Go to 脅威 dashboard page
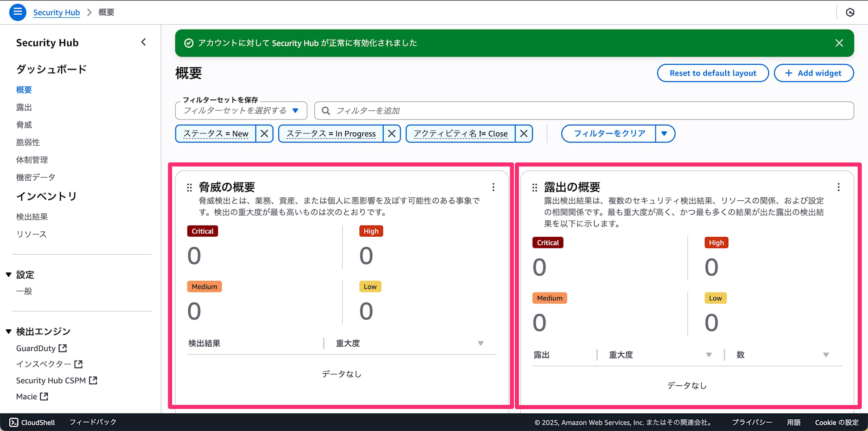 tap(24, 125)
